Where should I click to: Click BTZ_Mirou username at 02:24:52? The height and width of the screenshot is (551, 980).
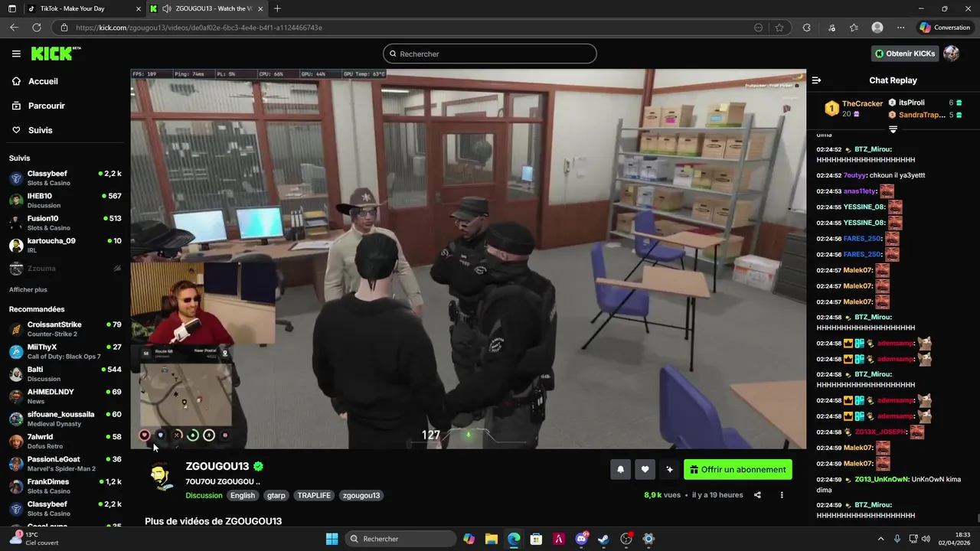coord(872,149)
